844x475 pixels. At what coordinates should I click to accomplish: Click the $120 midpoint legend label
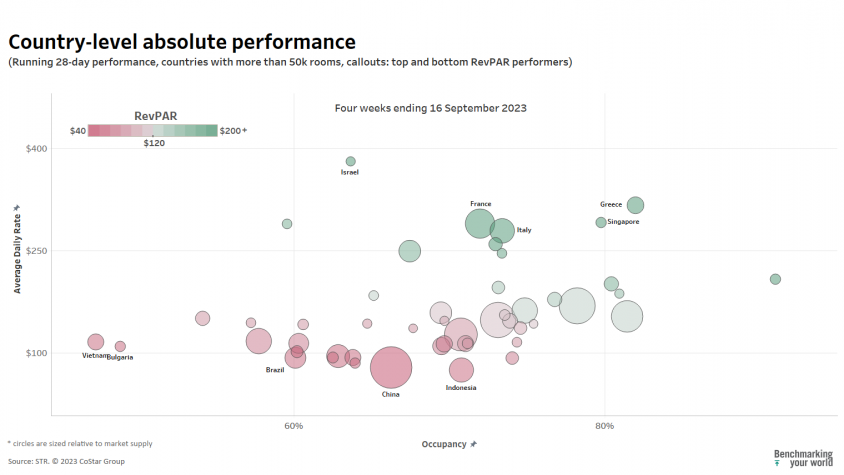[154, 143]
